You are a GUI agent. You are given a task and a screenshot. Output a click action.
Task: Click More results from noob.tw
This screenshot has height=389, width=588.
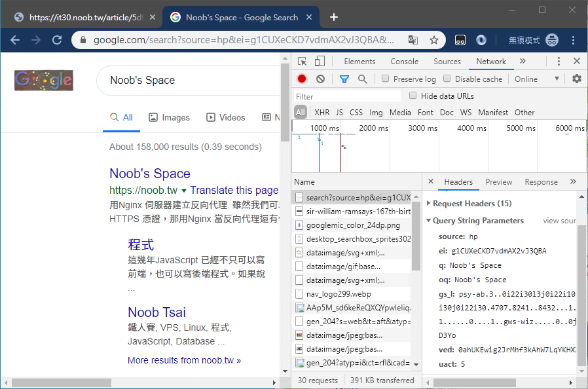(184, 360)
